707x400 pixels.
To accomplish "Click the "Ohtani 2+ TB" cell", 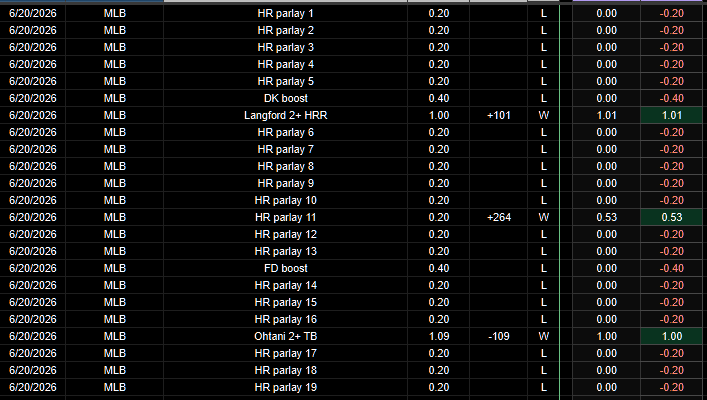I will click(285, 336).
